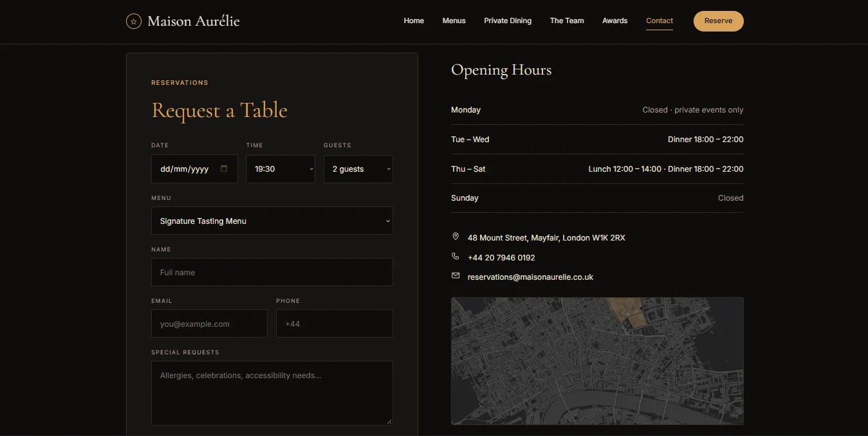Open The Team page

567,21
